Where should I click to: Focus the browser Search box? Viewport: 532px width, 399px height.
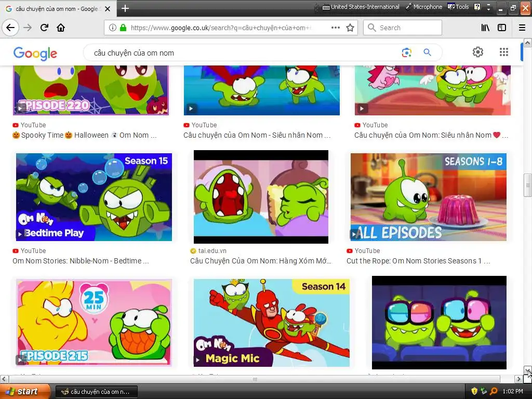tap(403, 28)
